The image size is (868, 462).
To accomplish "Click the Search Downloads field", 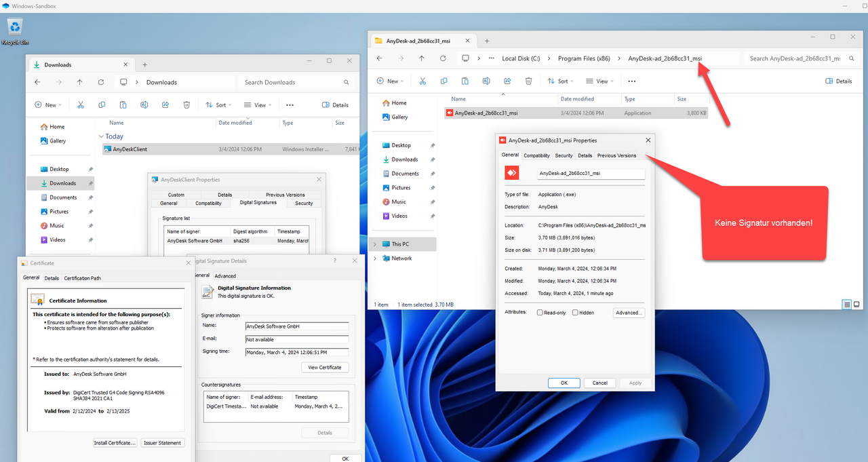I will pos(295,82).
